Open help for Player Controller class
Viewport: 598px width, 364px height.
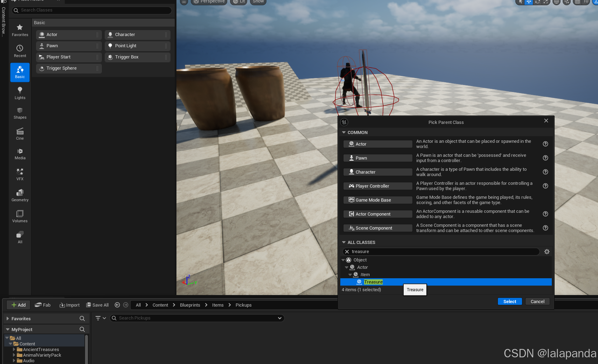coord(545,186)
